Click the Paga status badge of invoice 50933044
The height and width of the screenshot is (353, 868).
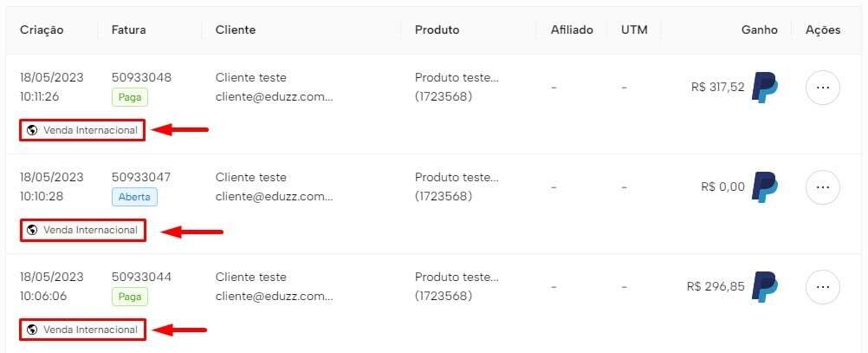pos(129,297)
